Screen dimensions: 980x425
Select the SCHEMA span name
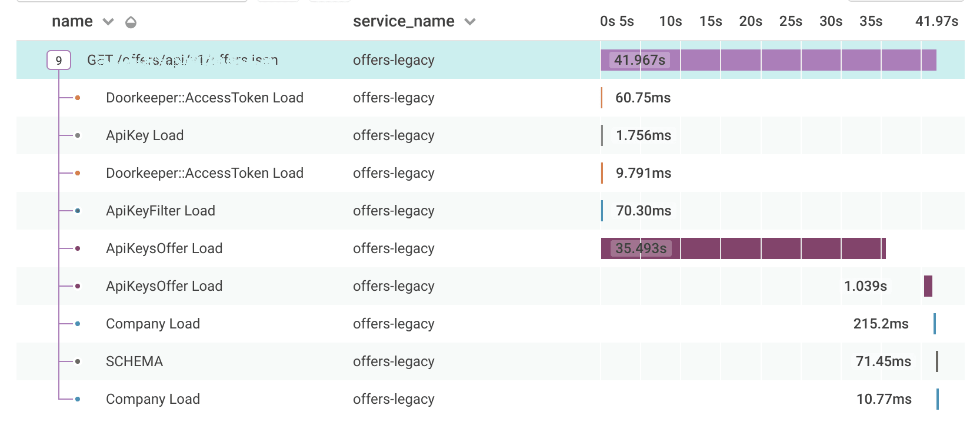coord(134,361)
